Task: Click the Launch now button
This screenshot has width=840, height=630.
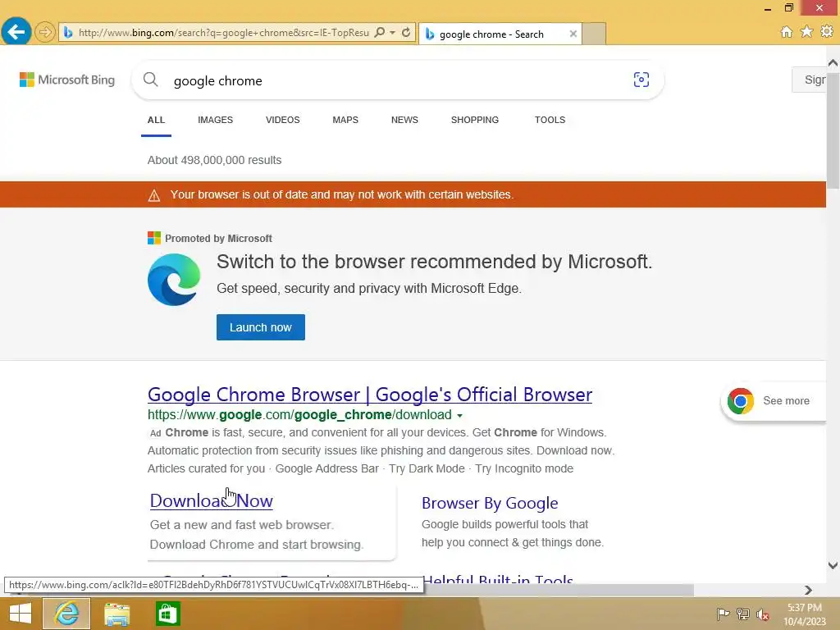Action: [x=260, y=327]
